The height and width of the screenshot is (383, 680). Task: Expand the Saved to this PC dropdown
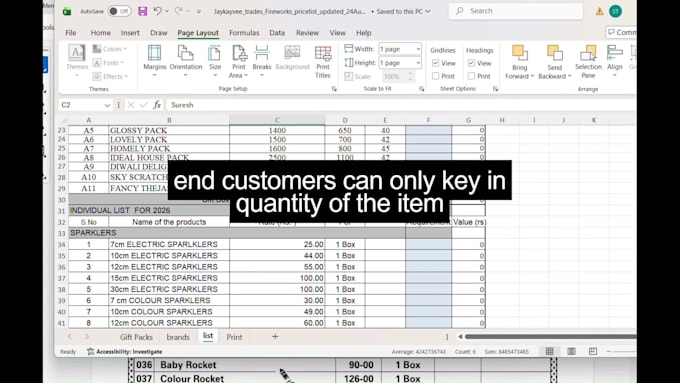(x=428, y=11)
